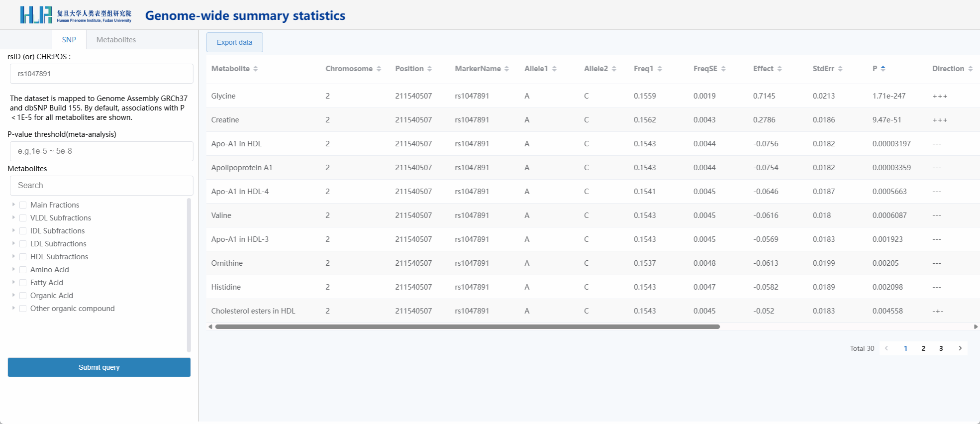Click the StdErr sort arrows
The image size is (980, 424).
tap(840, 69)
